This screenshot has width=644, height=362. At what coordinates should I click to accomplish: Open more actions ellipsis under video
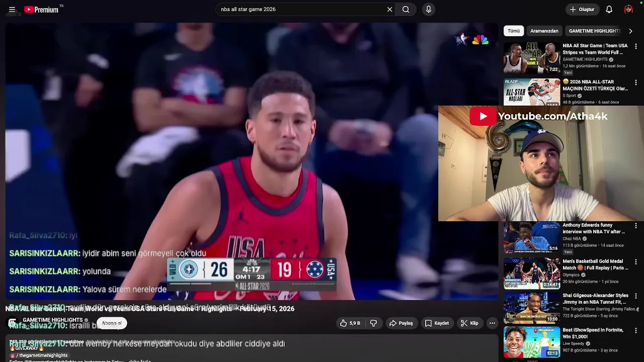click(492, 323)
